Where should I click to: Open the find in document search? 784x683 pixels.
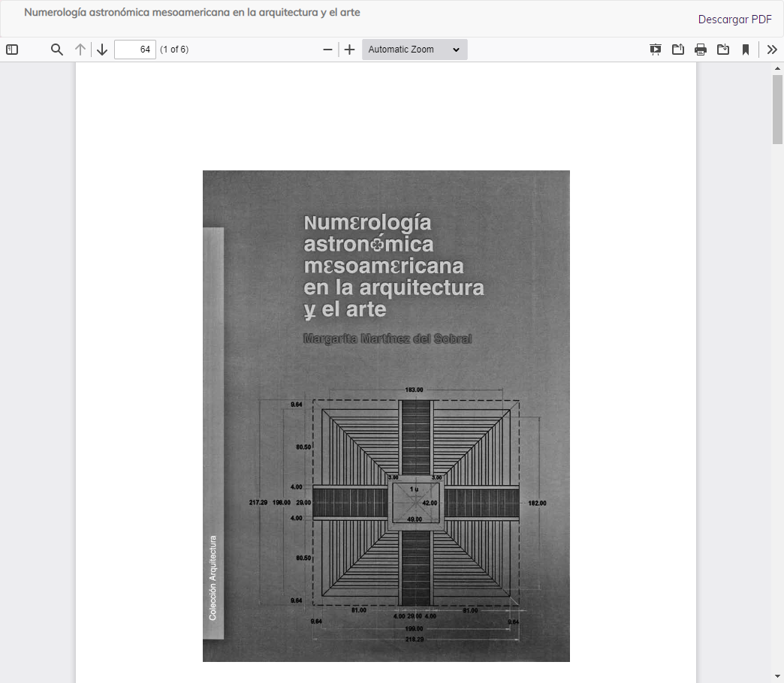pyautogui.click(x=57, y=50)
